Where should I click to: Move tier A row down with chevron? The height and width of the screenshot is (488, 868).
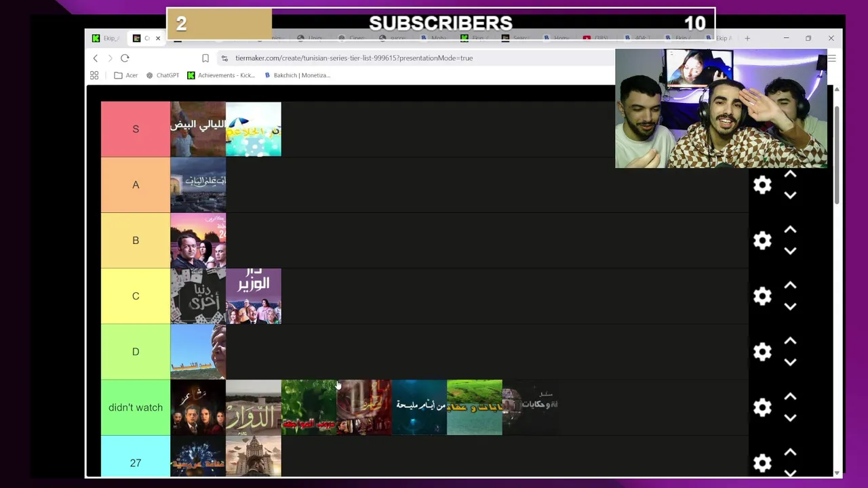click(790, 195)
